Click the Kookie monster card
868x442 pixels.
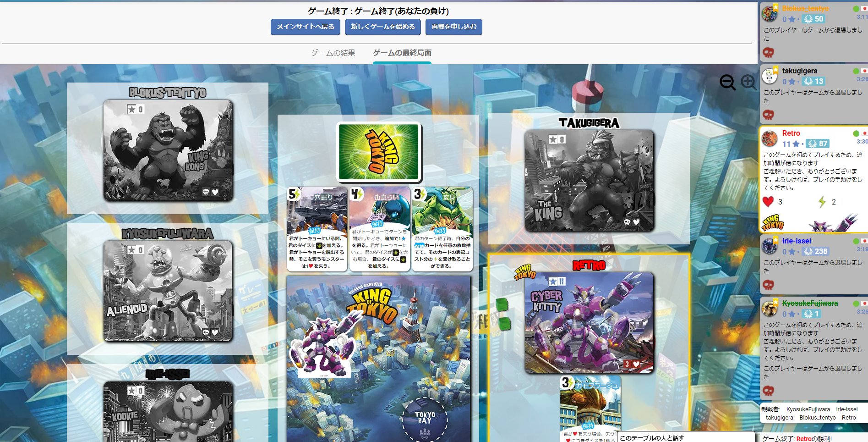point(168,412)
